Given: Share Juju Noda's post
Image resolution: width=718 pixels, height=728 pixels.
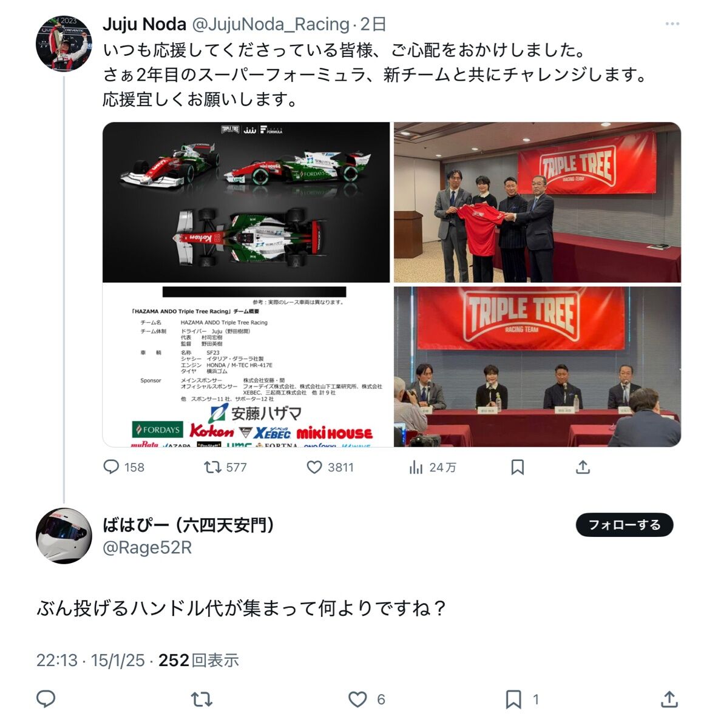Looking at the screenshot, I should 583,467.
